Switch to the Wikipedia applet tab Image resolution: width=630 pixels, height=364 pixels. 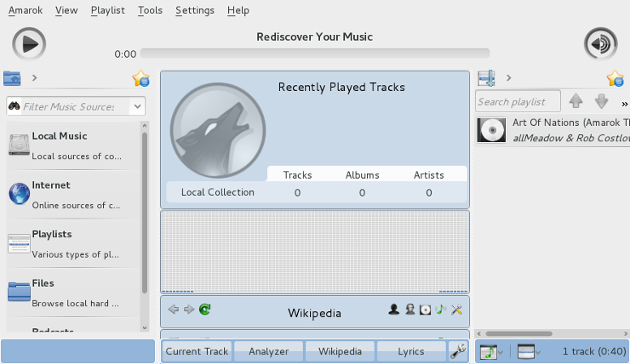pos(340,351)
